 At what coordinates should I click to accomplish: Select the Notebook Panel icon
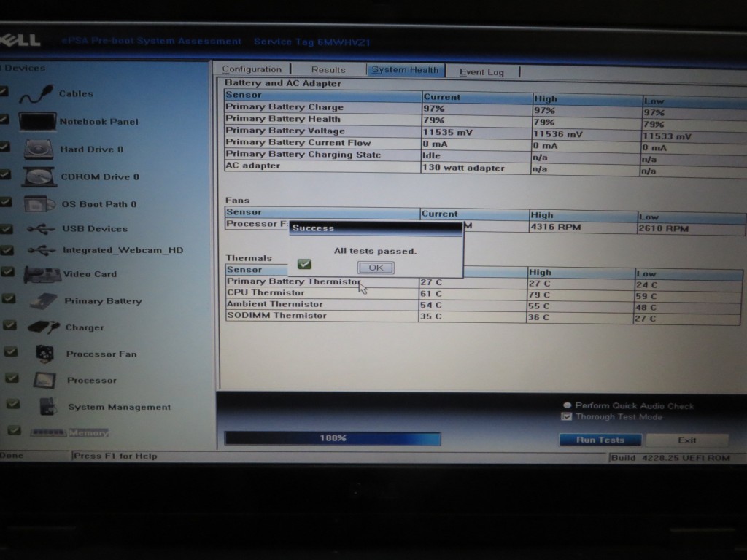37,122
